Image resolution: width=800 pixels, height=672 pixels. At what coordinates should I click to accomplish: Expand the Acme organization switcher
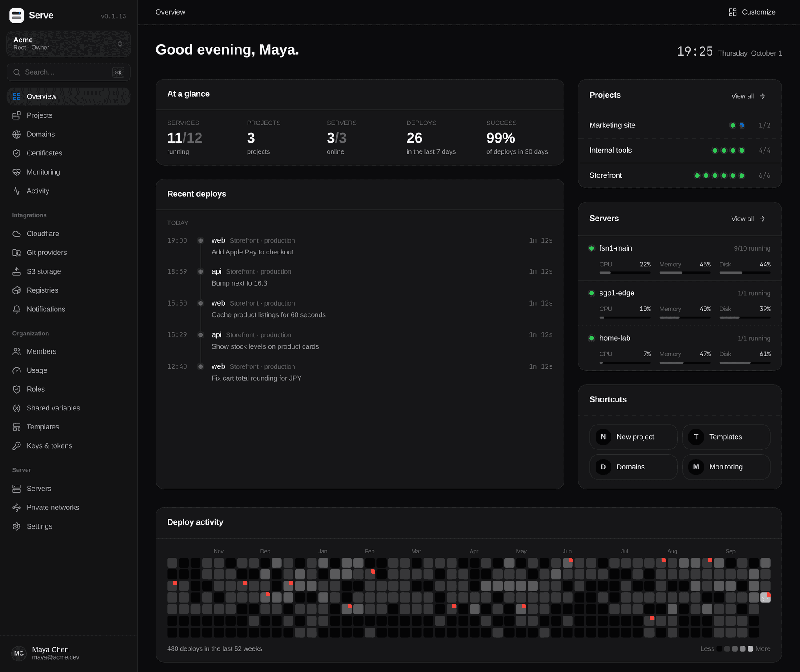coord(68,44)
